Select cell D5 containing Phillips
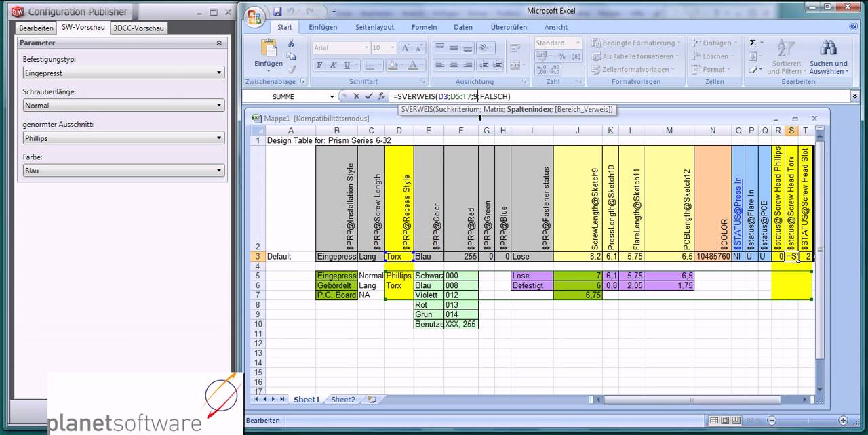 coord(399,276)
